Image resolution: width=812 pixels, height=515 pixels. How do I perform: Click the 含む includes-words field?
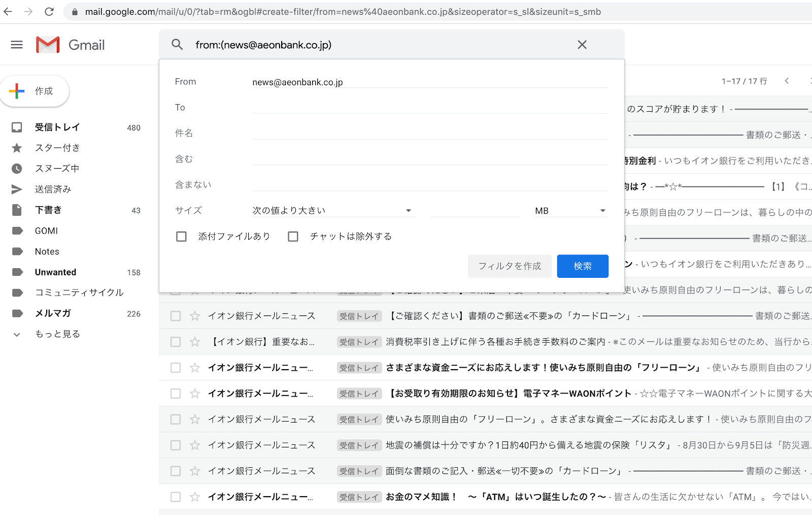click(x=430, y=159)
